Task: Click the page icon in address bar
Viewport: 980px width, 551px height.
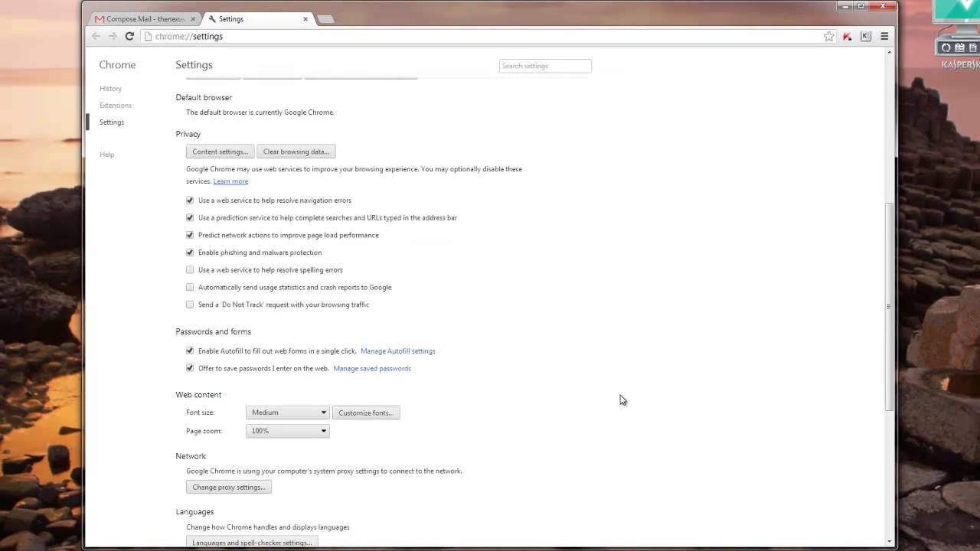Action: pos(148,36)
